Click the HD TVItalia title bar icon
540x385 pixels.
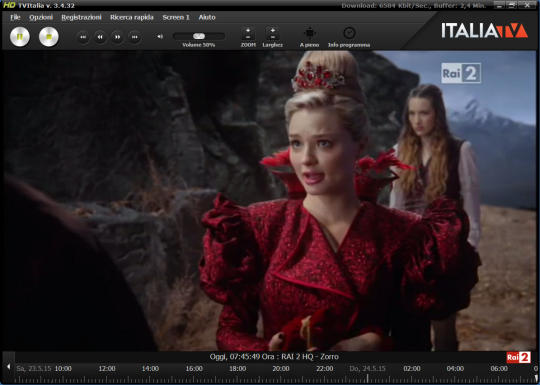9,5
